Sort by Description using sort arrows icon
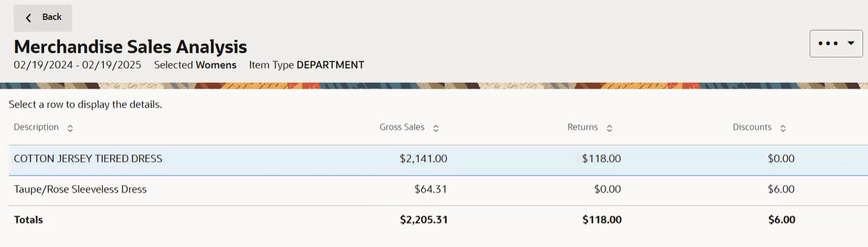 [70, 128]
